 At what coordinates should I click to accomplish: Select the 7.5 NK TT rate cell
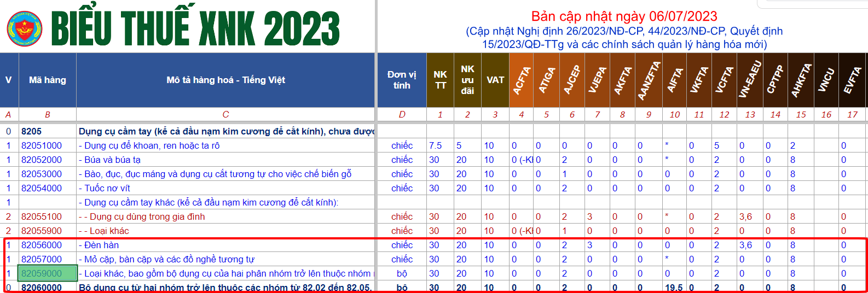(436, 145)
